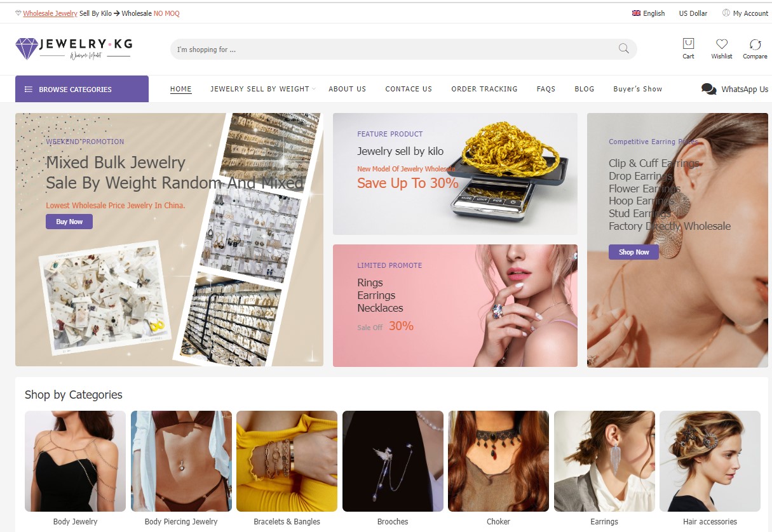Expand the Browse Categories menu
This screenshot has width=772, height=532.
point(82,90)
